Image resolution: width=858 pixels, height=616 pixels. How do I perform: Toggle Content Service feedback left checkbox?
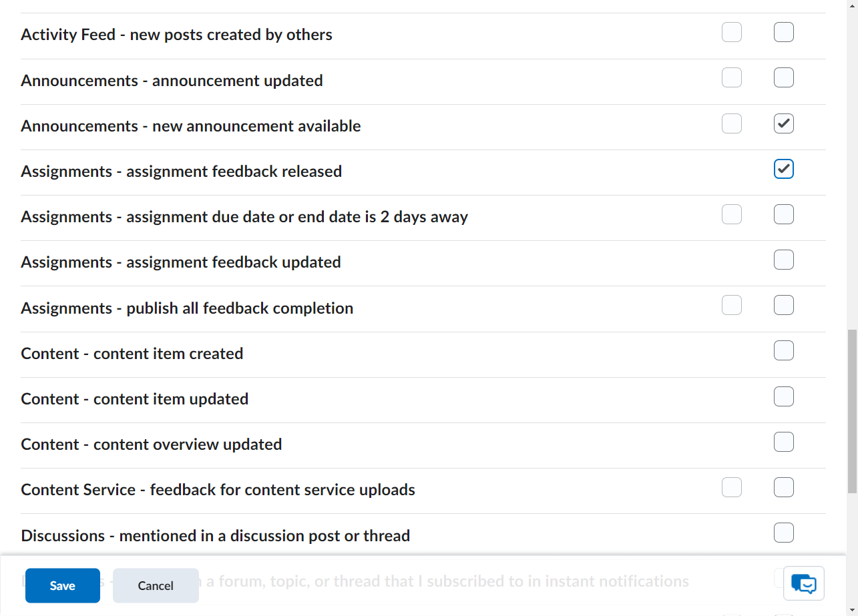[732, 487]
